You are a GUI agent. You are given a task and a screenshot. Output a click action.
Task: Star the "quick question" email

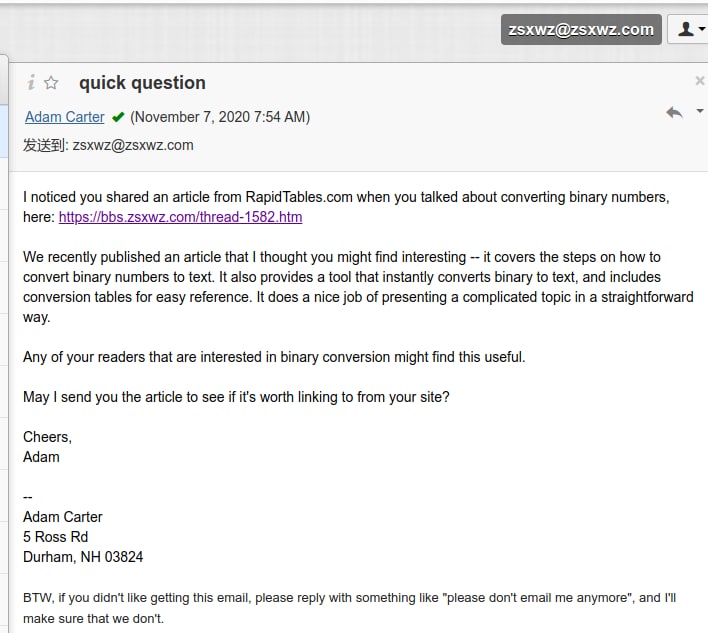(51, 83)
